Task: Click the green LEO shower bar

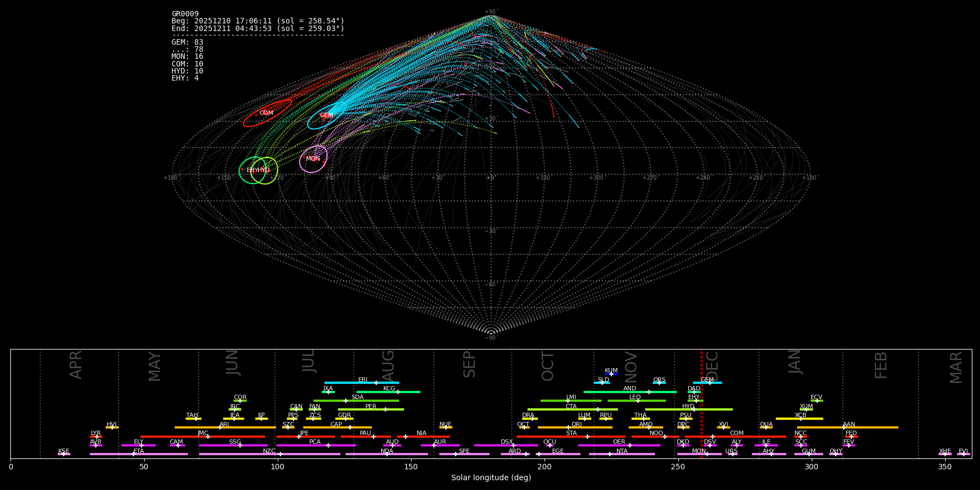Action: [636, 401]
